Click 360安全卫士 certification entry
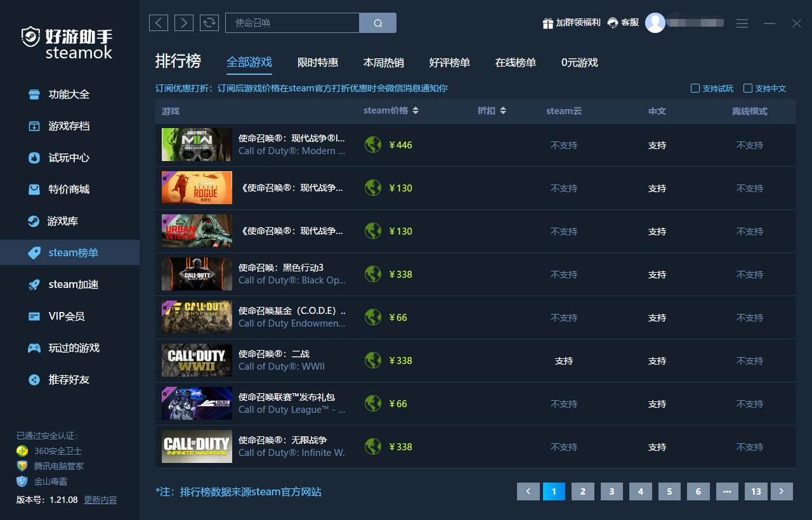Screen dimensions: 812x520 [x=49, y=451]
